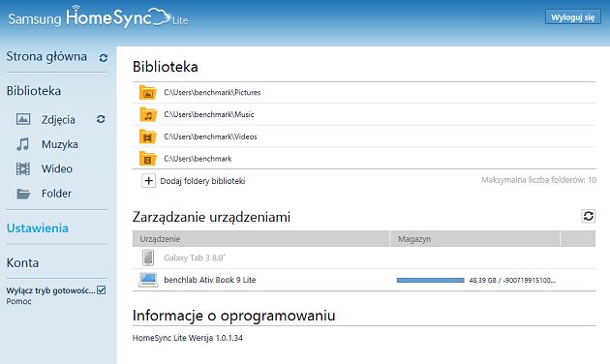Click the Samsung HomeSync Lite logo
Image resolution: width=610 pixels, height=364 pixels.
98,16
